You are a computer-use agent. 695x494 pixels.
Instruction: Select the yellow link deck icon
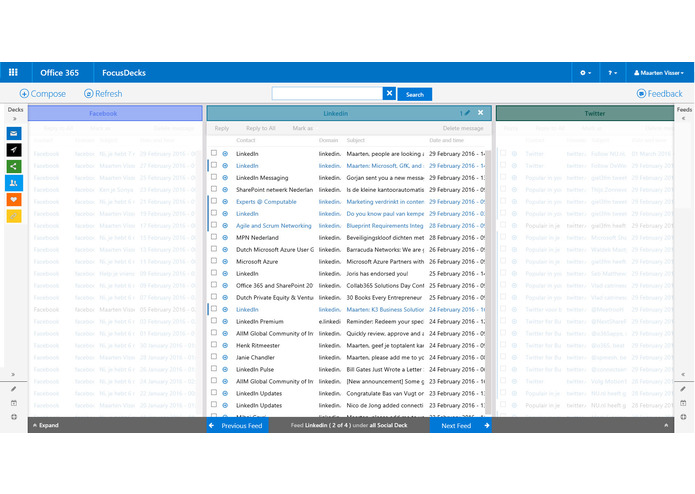(14, 216)
